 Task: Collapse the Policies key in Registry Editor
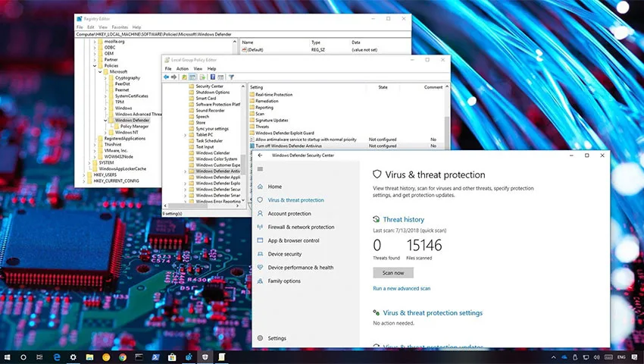(95, 66)
